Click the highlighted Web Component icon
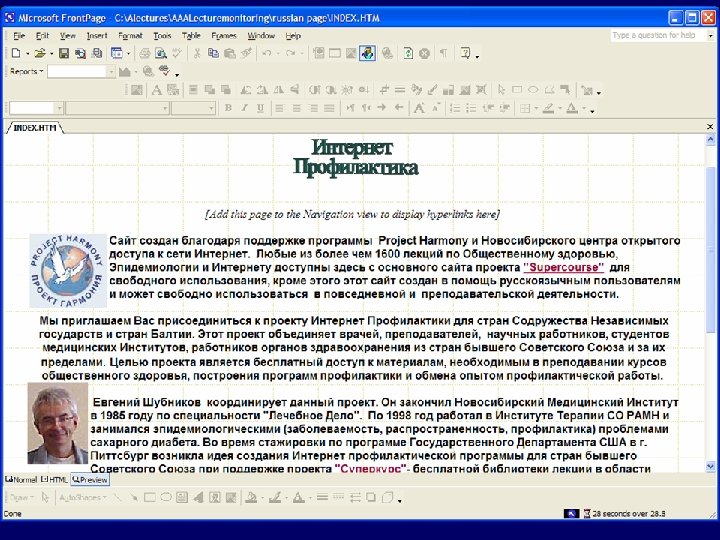The image size is (720, 540). [367, 53]
